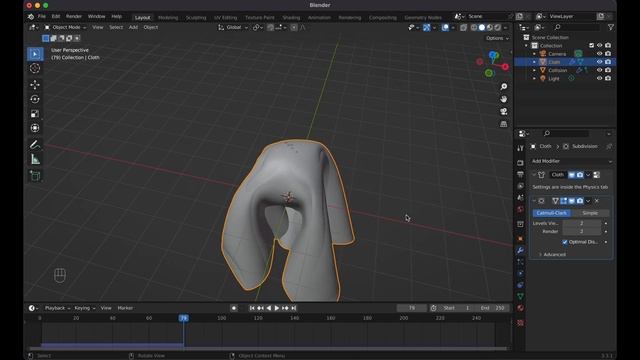The image size is (640, 360).
Task: Select Catmull-Clark subdivision type
Action: pos(551,213)
